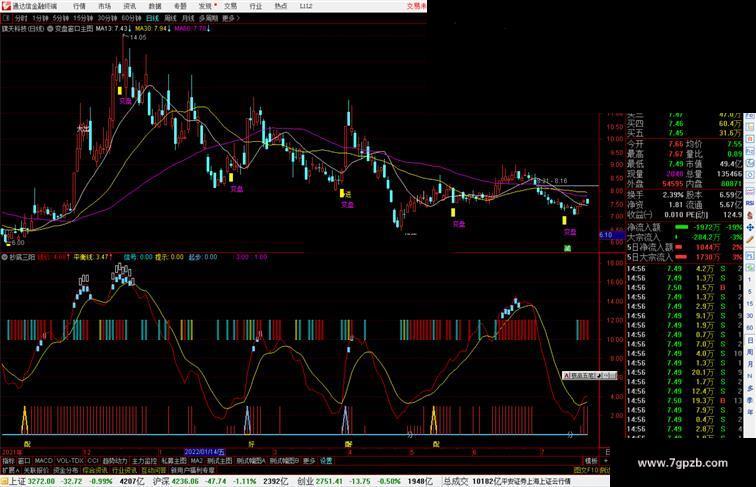Select the 日线 daily period tab
756x487 pixels.
click(x=152, y=18)
